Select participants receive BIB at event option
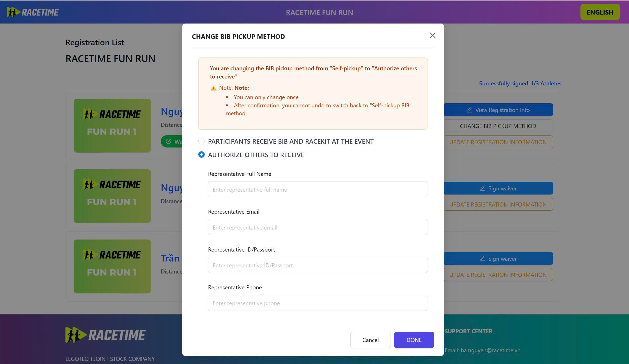 pos(201,141)
